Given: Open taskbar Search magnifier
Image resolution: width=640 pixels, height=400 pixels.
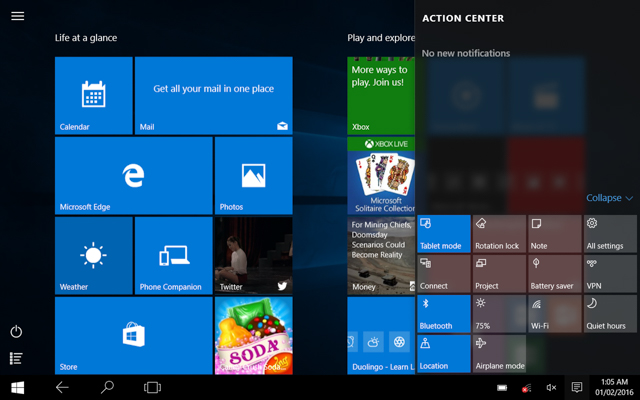Looking at the screenshot, I should coord(107,387).
